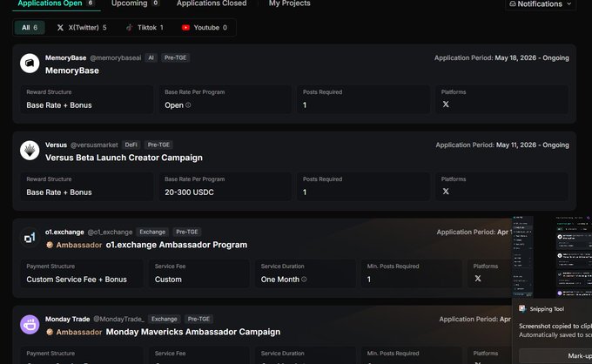
Task: Click Versus 'Base Rate + Bonus' value
Action: point(59,192)
